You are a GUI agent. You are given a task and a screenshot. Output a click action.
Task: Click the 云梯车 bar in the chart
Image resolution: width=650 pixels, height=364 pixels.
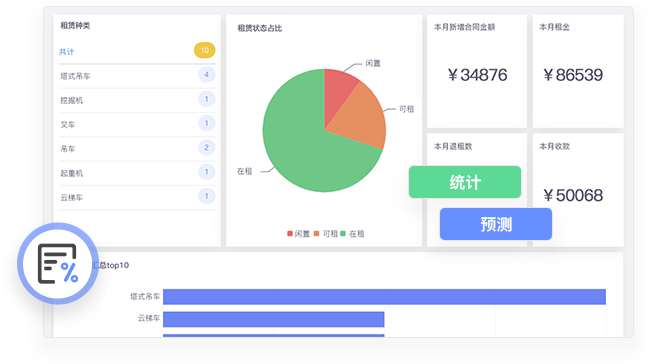click(x=274, y=319)
